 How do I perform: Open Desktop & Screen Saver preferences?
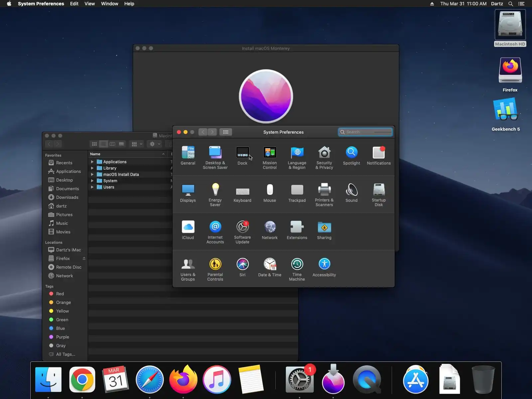pos(215,158)
